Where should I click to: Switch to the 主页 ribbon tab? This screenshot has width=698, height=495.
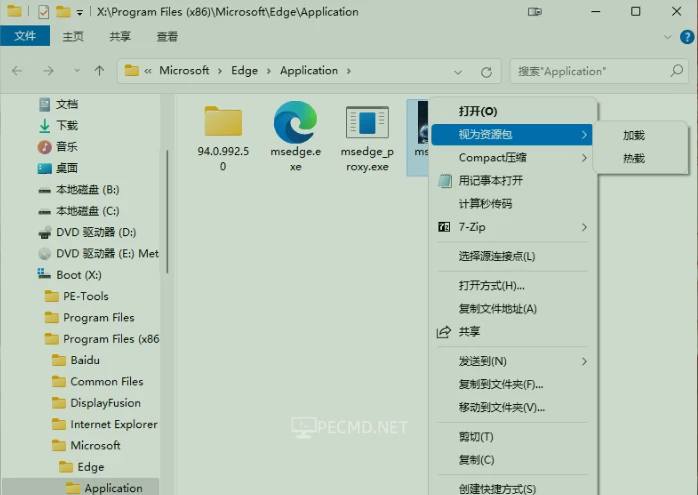73,37
